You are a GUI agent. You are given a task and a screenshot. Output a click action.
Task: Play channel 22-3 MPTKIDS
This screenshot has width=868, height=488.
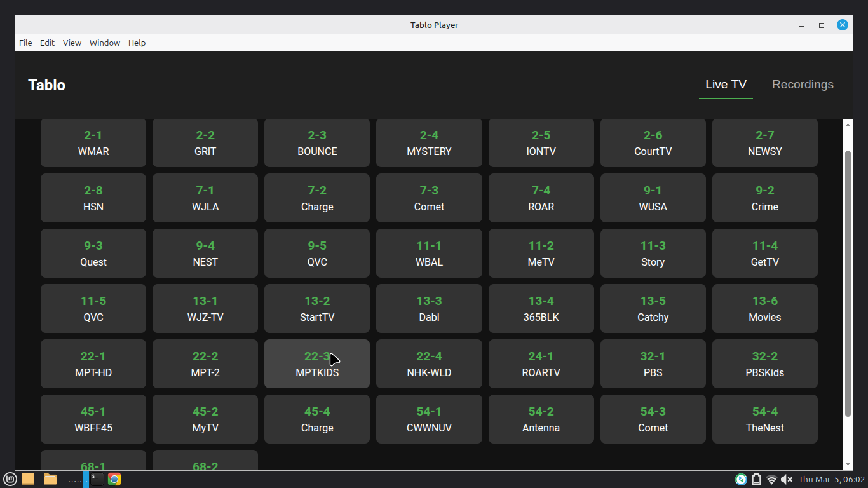point(317,364)
